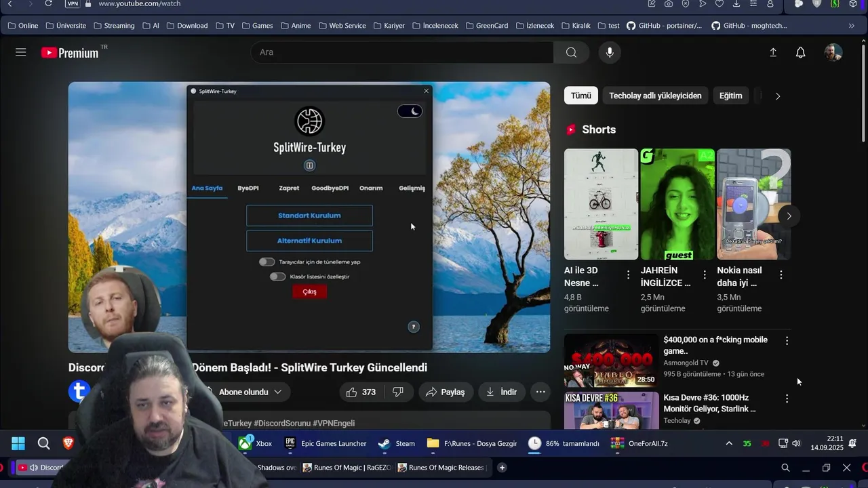
Task: Open the VPN badge in address bar
Action: pyautogui.click(x=73, y=3)
